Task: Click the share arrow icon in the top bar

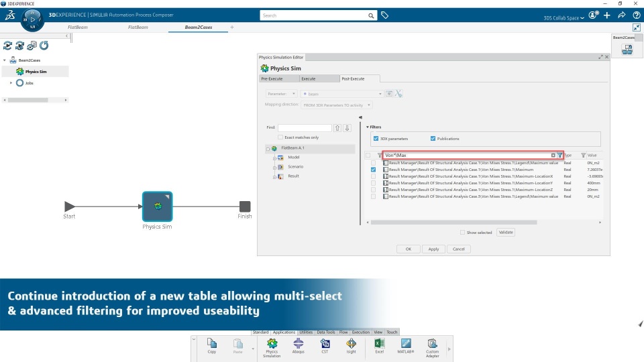Action: click(622, 15)
